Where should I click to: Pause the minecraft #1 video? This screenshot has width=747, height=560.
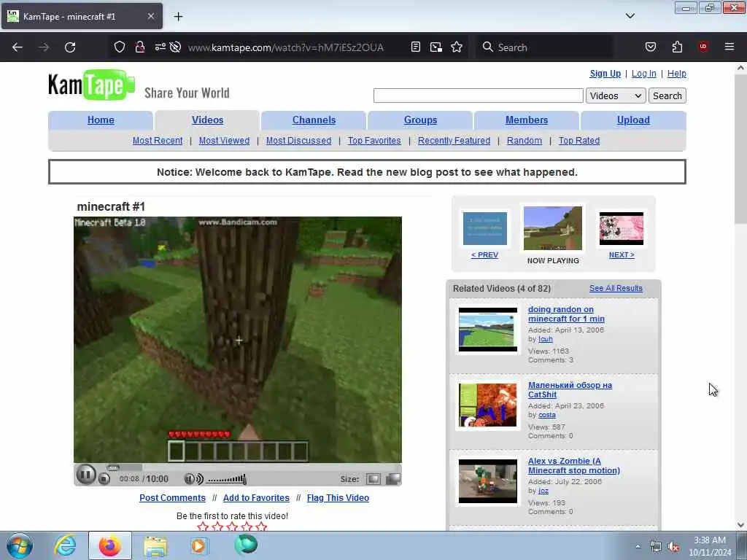tap(86, 475)
